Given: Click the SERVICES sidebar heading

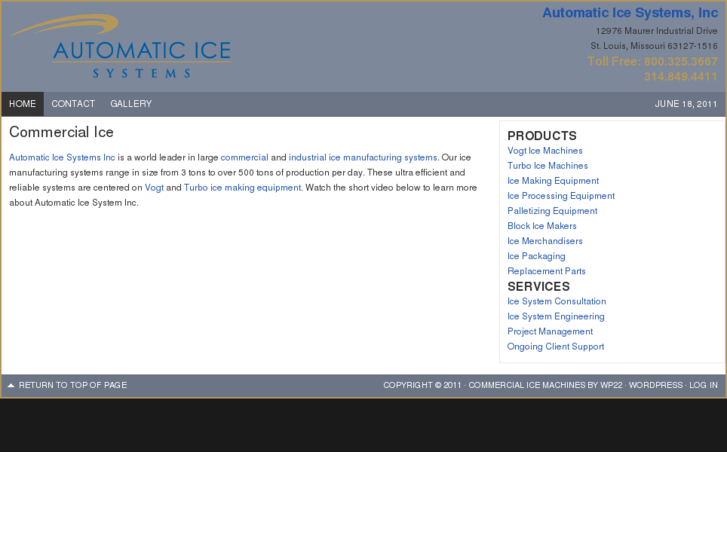Looking at the screenshot, I should [x=538, y=287].
